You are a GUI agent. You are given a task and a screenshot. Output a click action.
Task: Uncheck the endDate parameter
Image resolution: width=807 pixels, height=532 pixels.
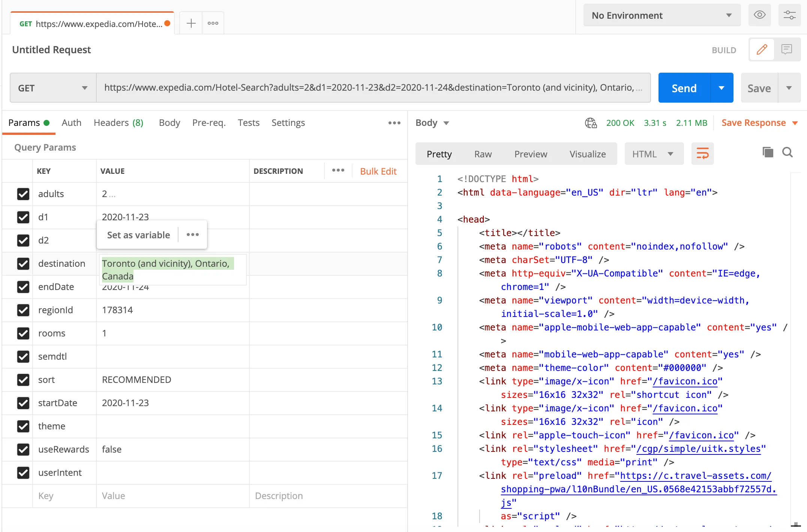(x=23, y=287)
